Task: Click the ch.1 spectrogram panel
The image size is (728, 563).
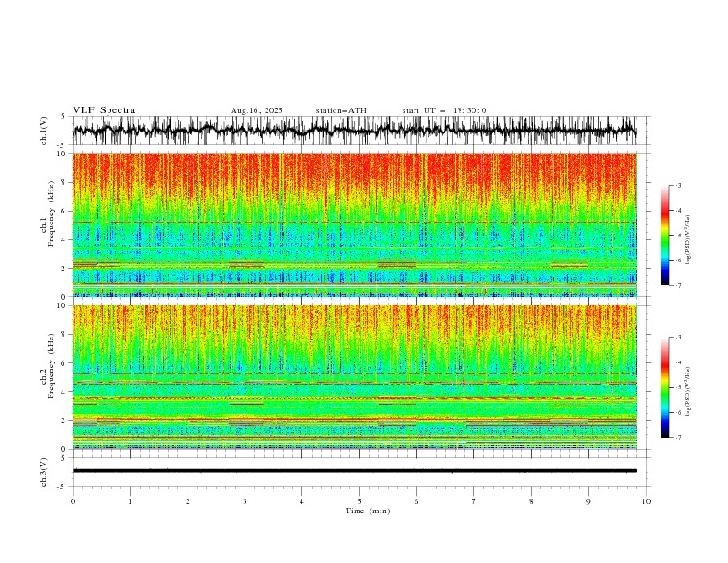Action: (355, 224)
